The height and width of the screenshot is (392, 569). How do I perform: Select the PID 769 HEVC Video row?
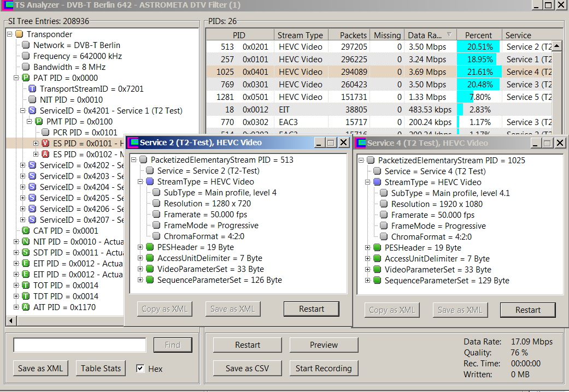[x=379, y=85]
